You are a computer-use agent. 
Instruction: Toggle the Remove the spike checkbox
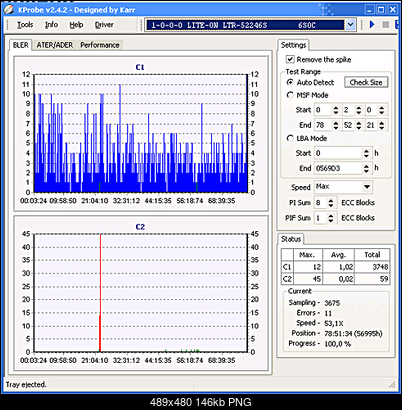tap(290, 59)
